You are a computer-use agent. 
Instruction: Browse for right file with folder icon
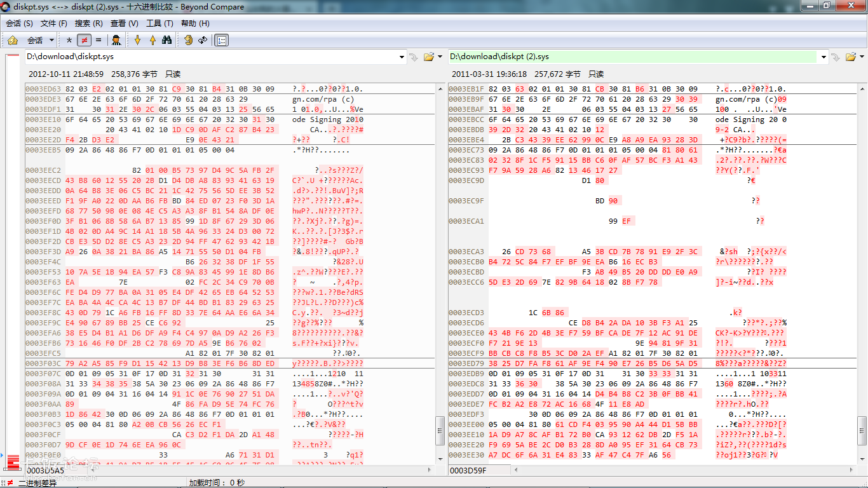pyautogui.click(x=851, y=57)
